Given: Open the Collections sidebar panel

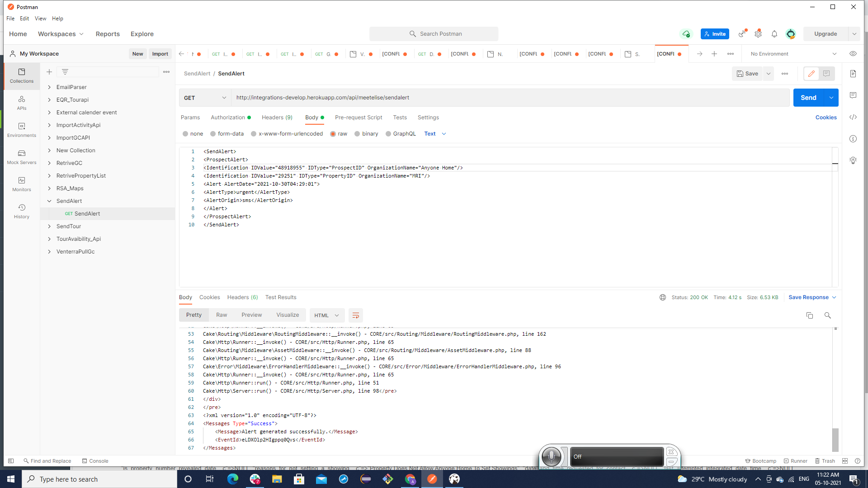Looking at the screenshot, I should [22, 76].
